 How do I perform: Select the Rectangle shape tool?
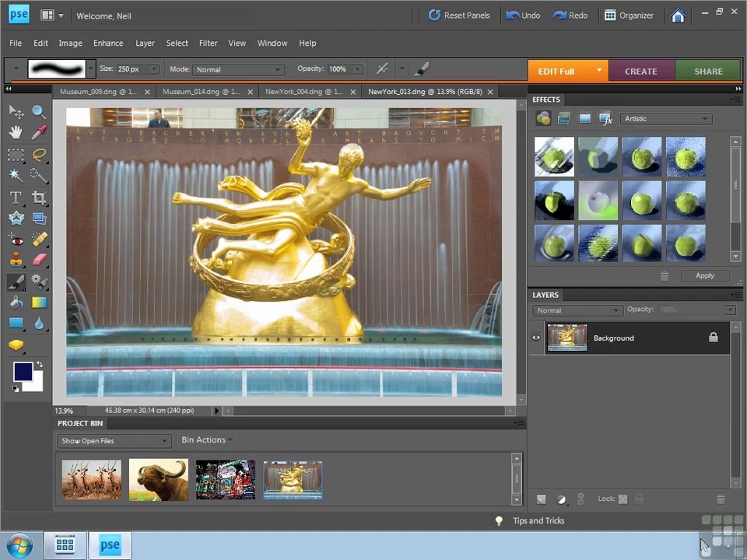tap(16, 324)
